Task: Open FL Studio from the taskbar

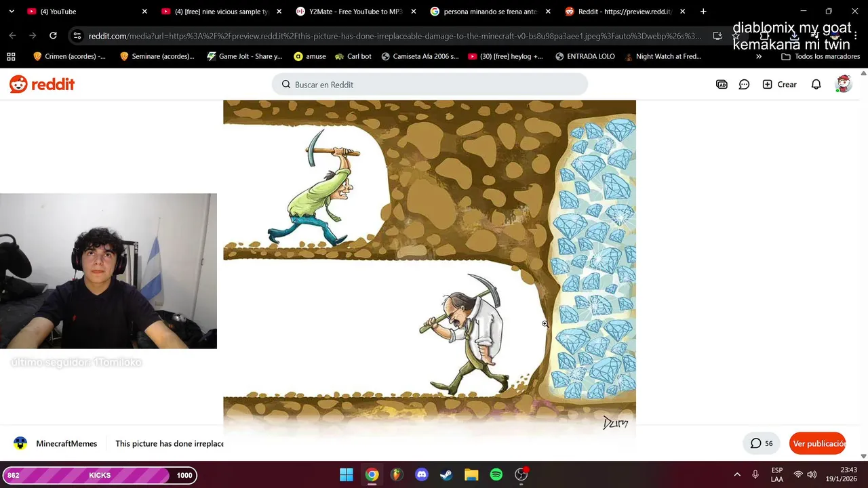Action: pyautogui.click(x=397, y=474)
